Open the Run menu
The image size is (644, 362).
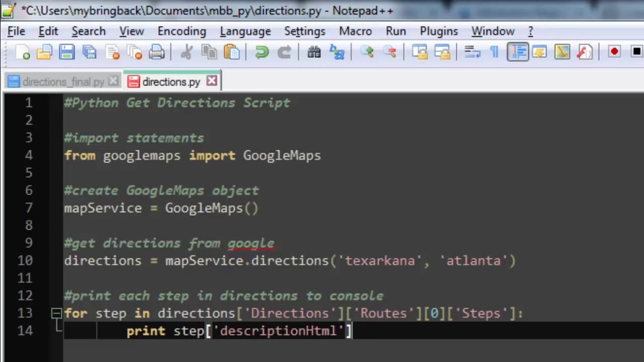click(396, 31)
